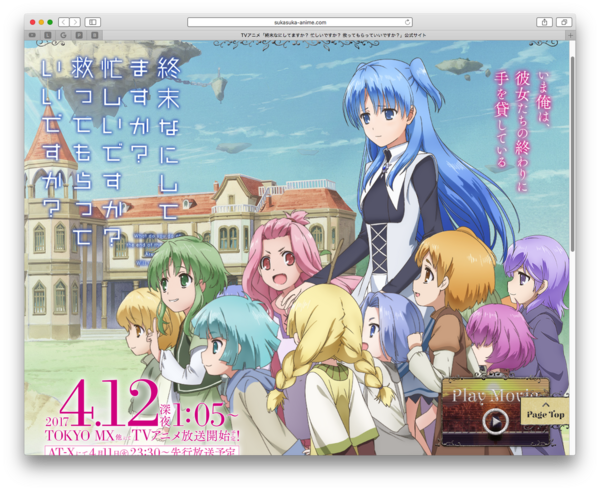Screen dimensions: 600x490
Task: Click the 4.12 broadcast date text
Action: click(109, 403)
